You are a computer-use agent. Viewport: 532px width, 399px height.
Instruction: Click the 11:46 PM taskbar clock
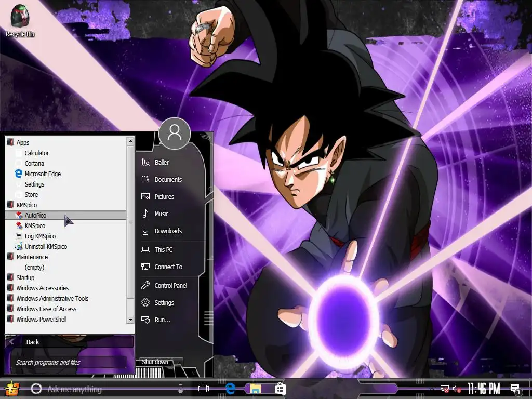[x=484, y=389]
